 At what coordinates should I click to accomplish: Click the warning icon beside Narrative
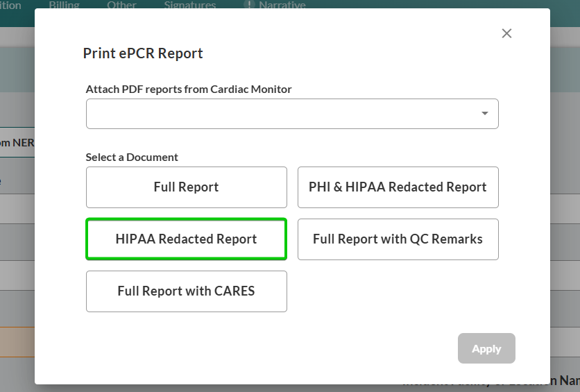(x=249, y=5)
